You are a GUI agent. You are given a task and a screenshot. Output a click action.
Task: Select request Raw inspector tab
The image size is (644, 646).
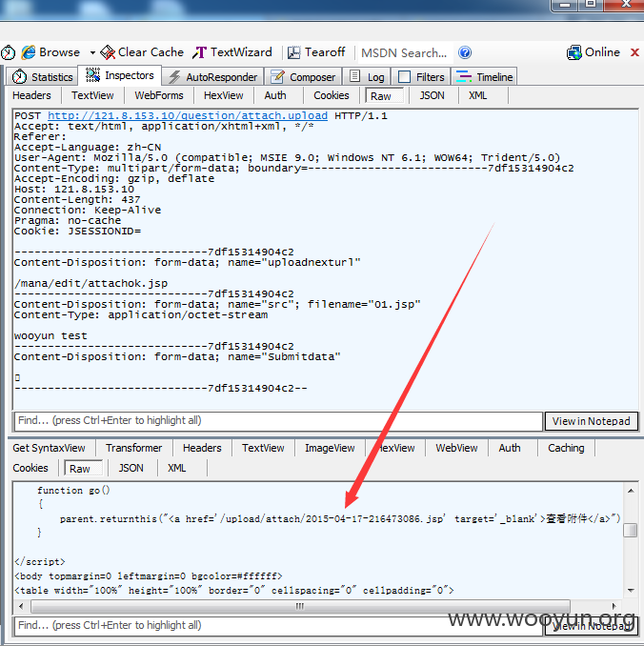point(384,96)
